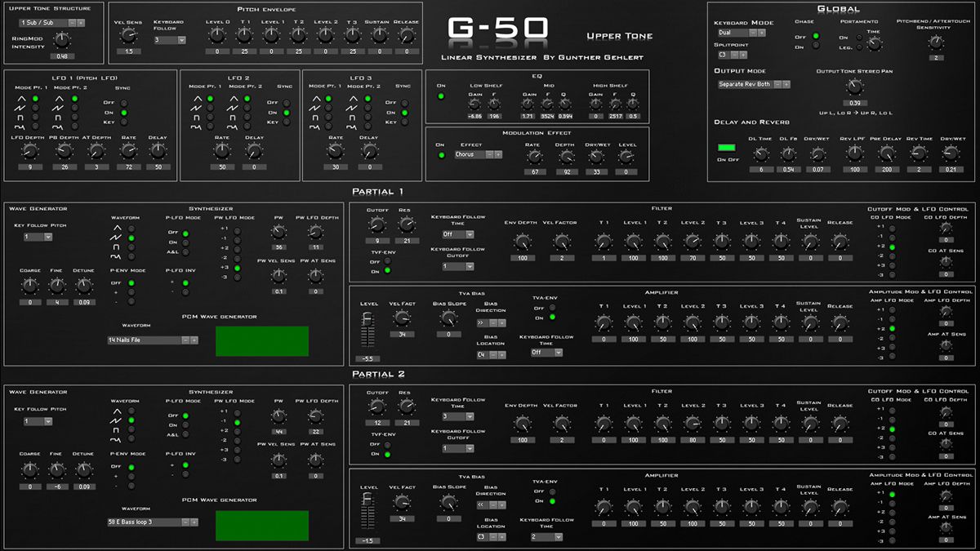
Task: Set LFO 1 Sync to Key
Action: coord(123,122)
